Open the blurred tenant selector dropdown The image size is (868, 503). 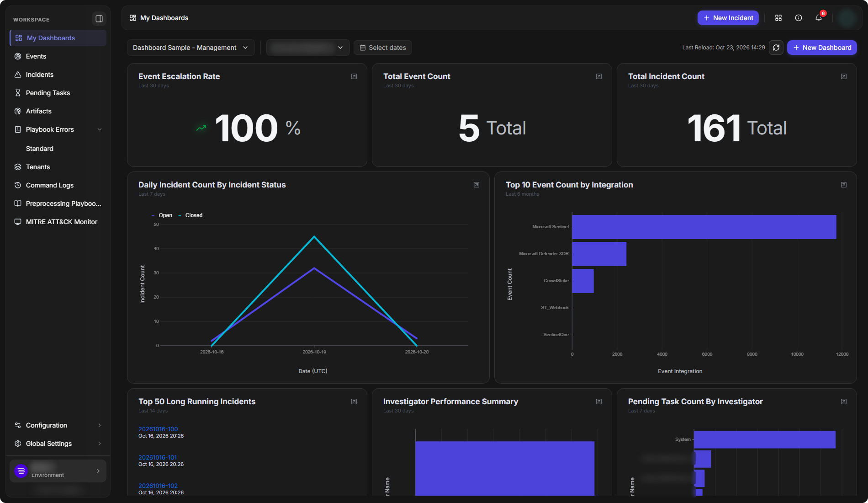coord(308,48)
